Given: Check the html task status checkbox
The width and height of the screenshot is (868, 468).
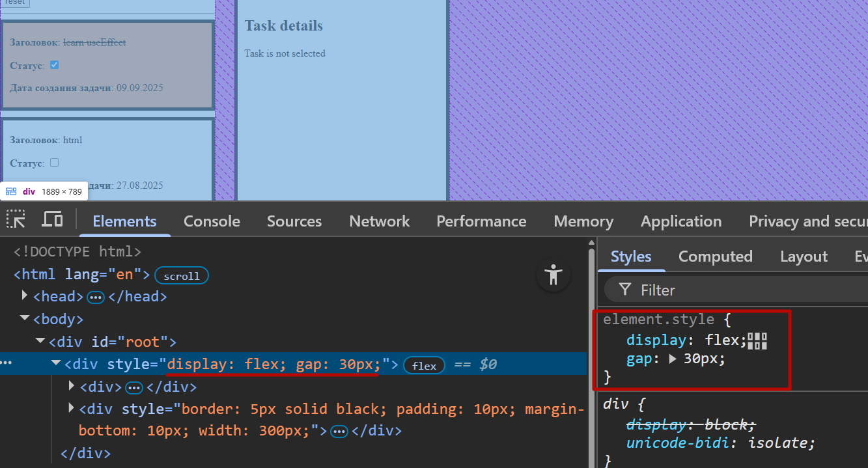Looking at the screenshot, I should (55, 163).
